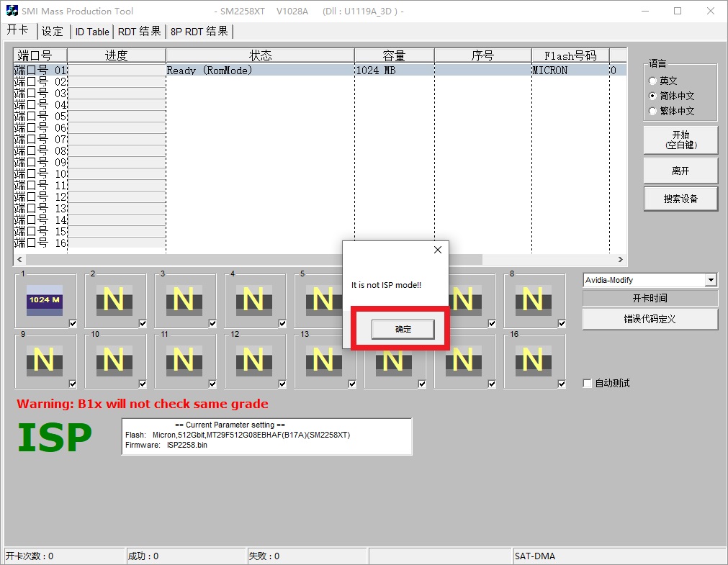Click the port 9 slot N icon
Viewport: 728px width, 565px height.
pyautogui.click(x=45, y=358)
